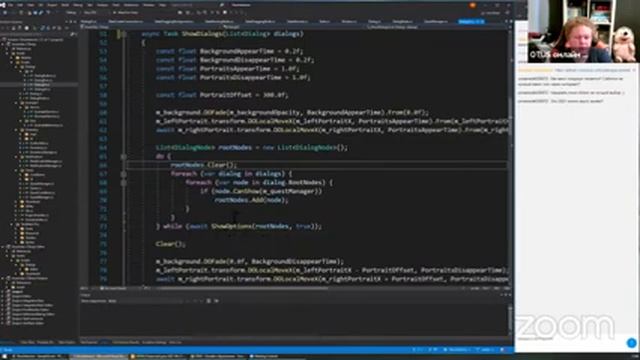Click 'node.CanShow(m_questManager)' condition
The height and width of the screenshot is (360, 640).
pyautogui.click(x=267, y=191)
